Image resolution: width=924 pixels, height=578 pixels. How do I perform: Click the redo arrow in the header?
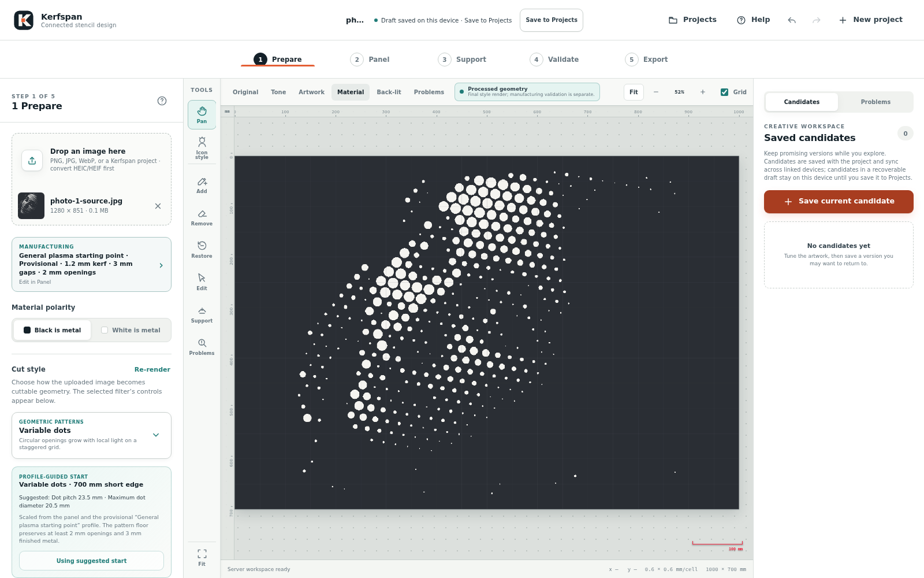[817, 20]
